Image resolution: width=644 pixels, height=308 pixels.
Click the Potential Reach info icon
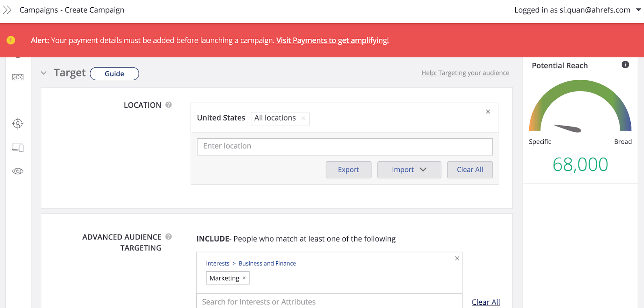click(x=625, y=65)
